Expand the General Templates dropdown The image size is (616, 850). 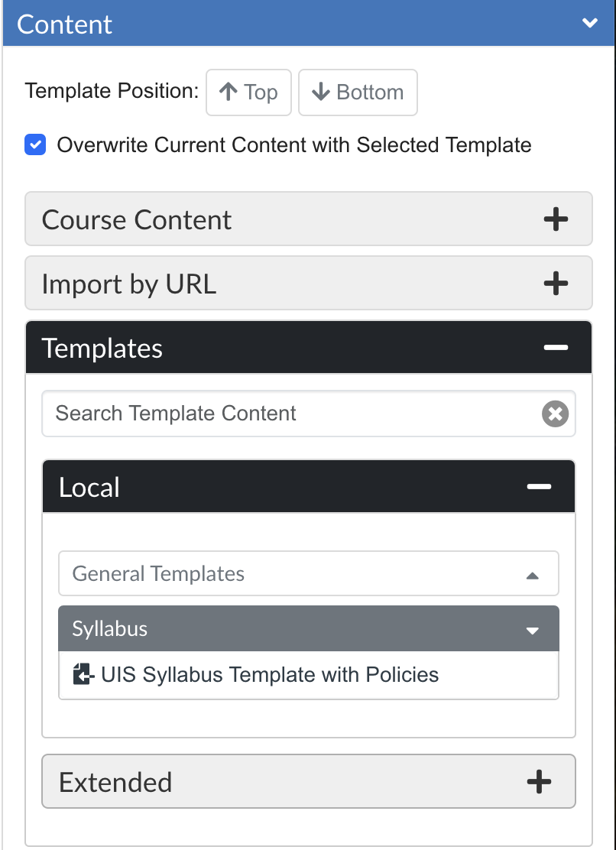point(309,573)
